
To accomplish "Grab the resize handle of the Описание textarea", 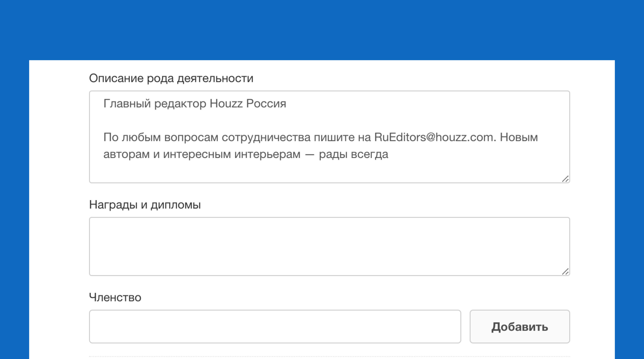I will (565, 179).
